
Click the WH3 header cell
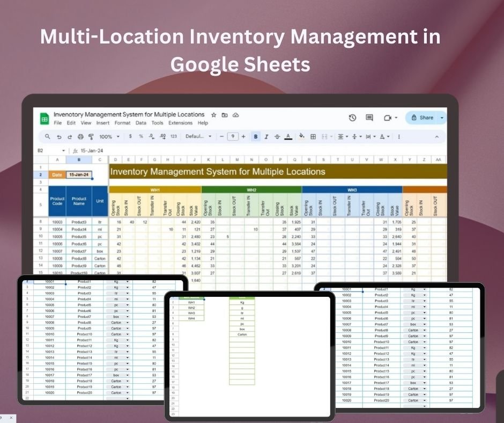pos(352,190)
